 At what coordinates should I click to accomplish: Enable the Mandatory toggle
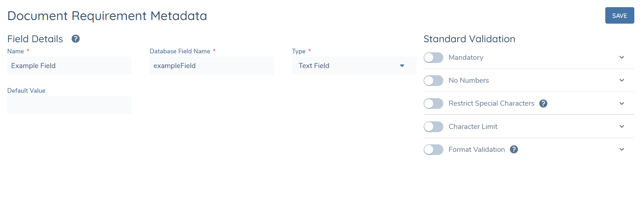(x=433, y=57)
